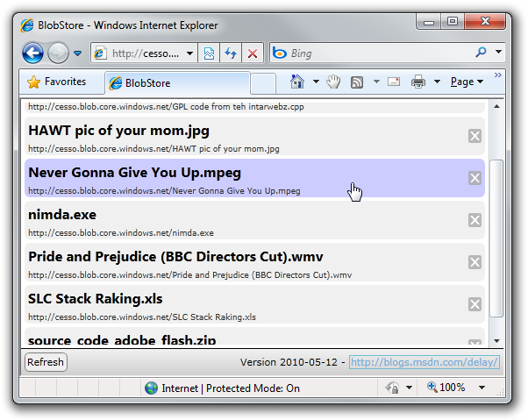Expand the Print dropdown arrow
The height and width of the screenshot is (420, 528).
tap(437, 82)
